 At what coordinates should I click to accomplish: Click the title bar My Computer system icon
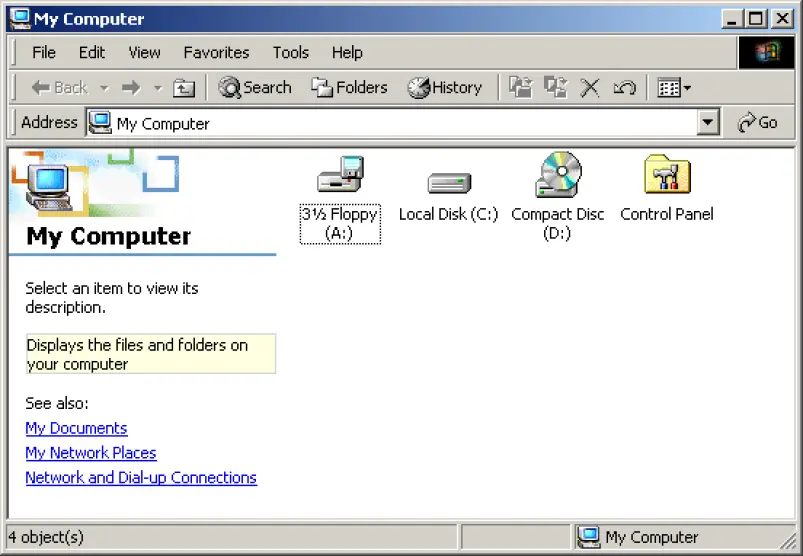pos(20,18)
